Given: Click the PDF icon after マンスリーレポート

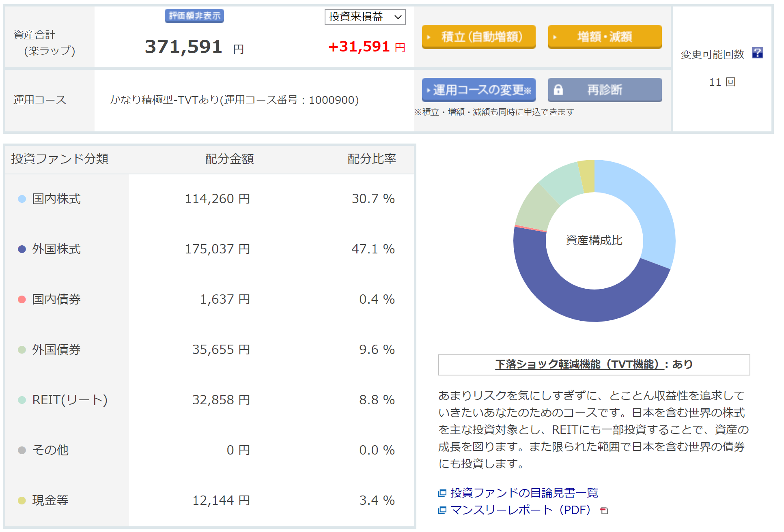Looking at the screenshot, I should (x=604, y=511).
